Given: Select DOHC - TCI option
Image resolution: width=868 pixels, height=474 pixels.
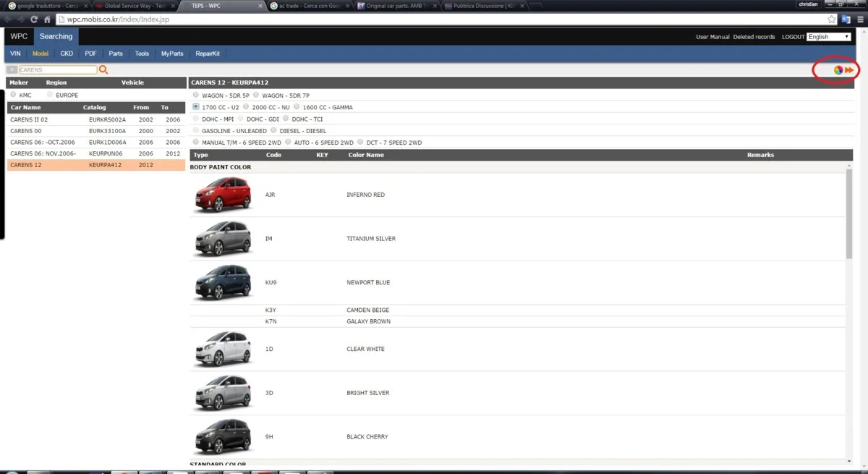Looking at the screenshot, I should 286,119.
